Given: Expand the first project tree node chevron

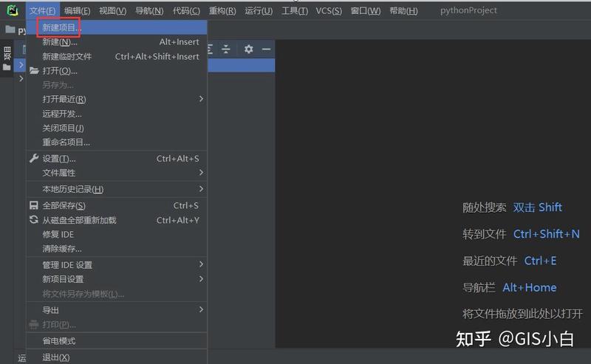Looking at the screenshot, I should [x=21, y=65].
